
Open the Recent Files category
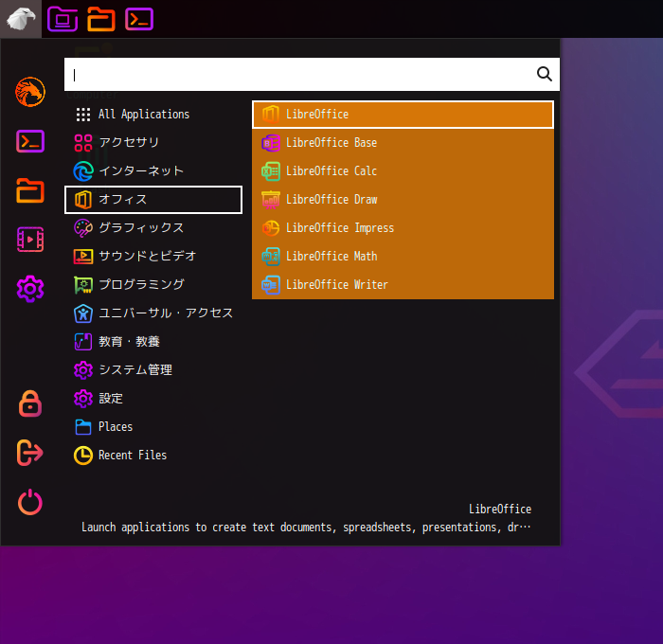(x=153, y=456)
